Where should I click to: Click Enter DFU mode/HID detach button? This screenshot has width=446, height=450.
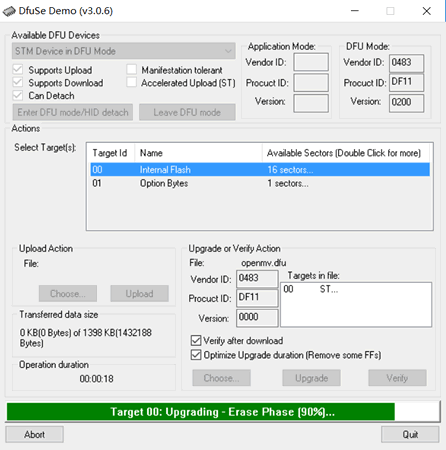[73, 112]
